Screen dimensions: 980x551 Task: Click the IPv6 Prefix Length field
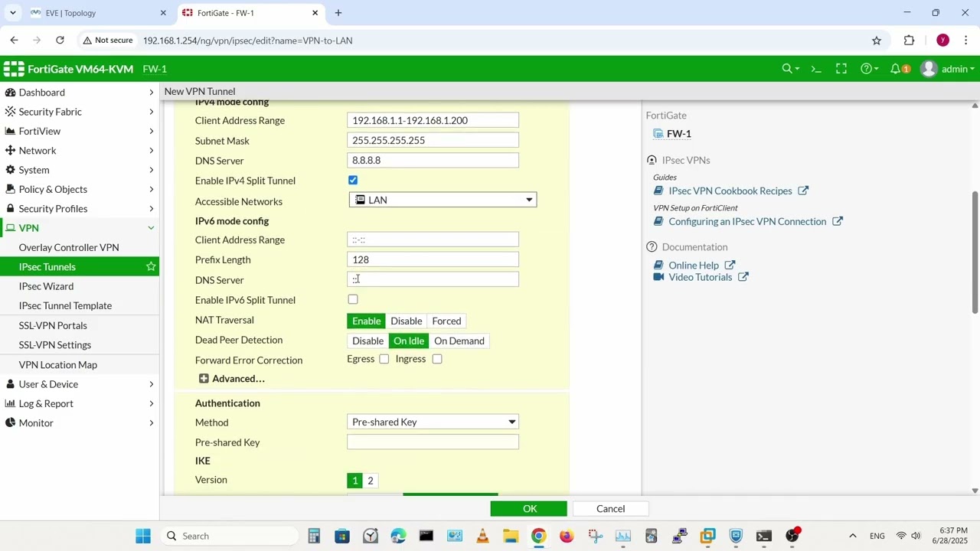click(433, 259)
